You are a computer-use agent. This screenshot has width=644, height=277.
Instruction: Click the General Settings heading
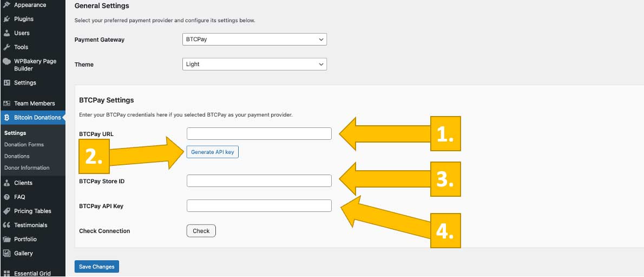[x=102, y=6]
